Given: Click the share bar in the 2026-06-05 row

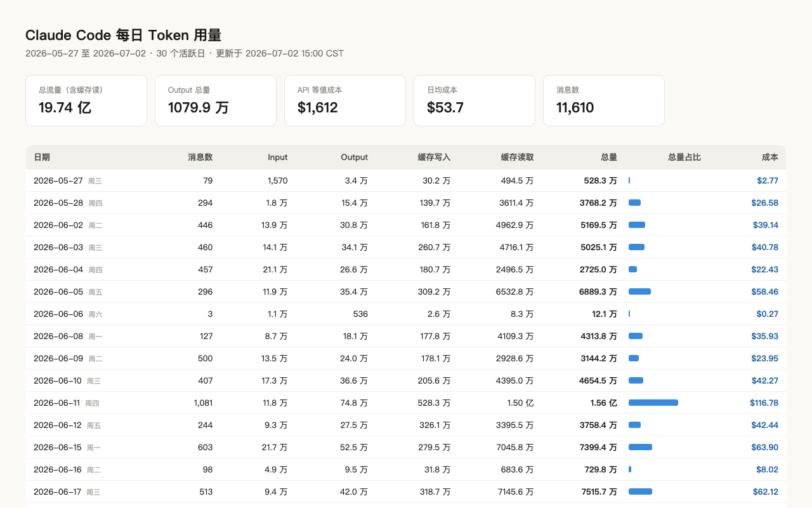Looking at the screenshot, I should click(x=639, y=291).
